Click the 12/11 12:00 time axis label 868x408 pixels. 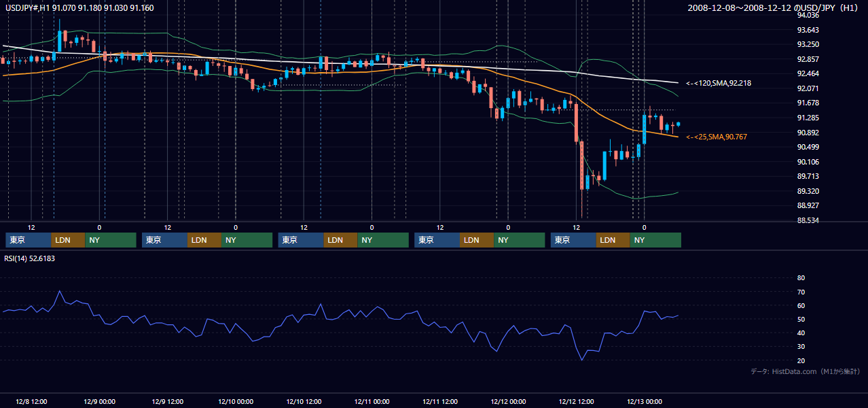(x=440, y=401)
